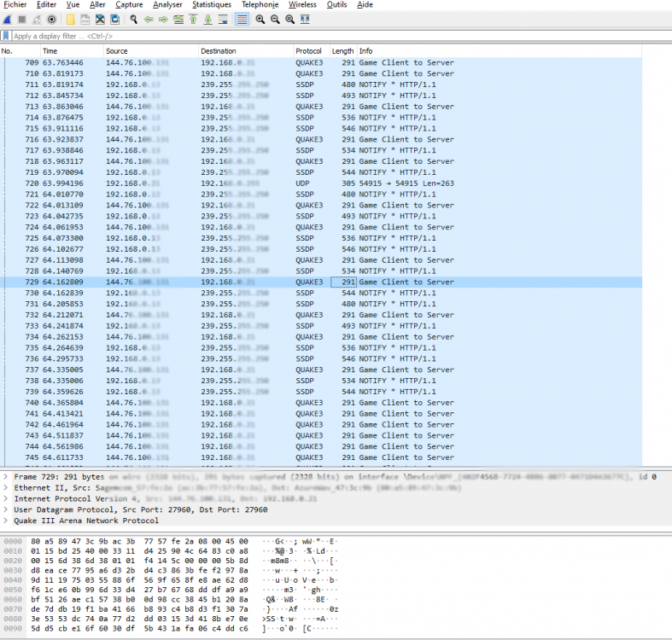The image size is (672, 640).
Task: Expand Internet Protocol Version 4 details
Action: tap(6, 498)
